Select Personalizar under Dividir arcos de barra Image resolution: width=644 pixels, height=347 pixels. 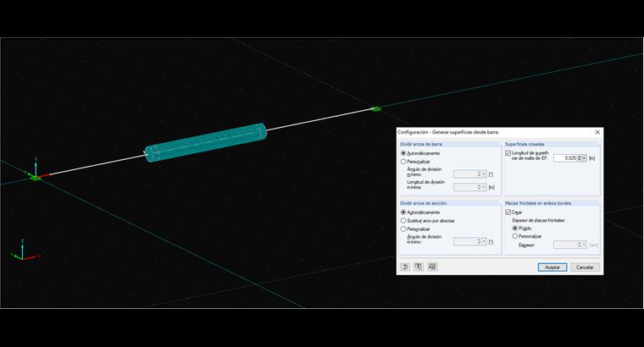point(403,162)
